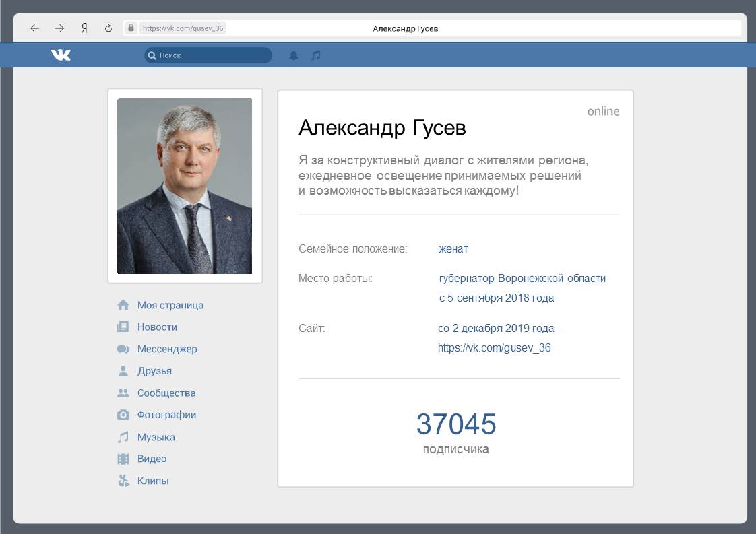Click the browser forward arrow

(59, 28)
